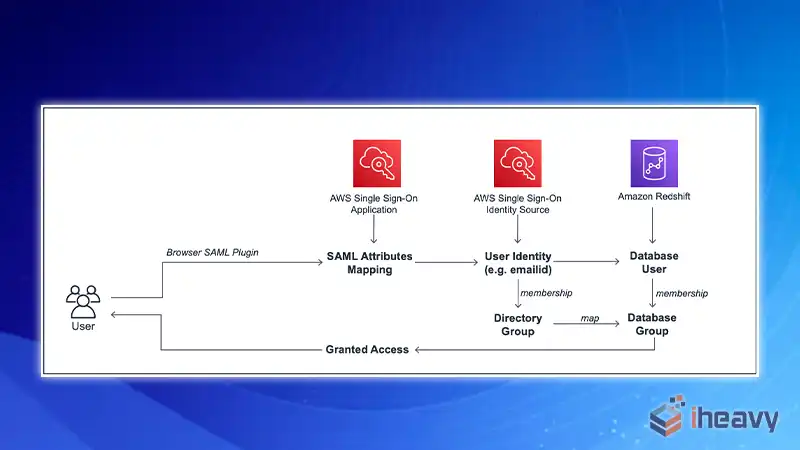Click the AWS Single Sign-On Application icon

coord(377,163)
